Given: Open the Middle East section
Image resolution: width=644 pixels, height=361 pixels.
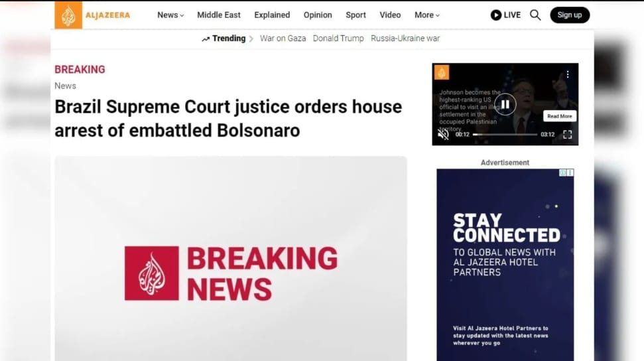Looking at the screenshot, I should [219, 15].
